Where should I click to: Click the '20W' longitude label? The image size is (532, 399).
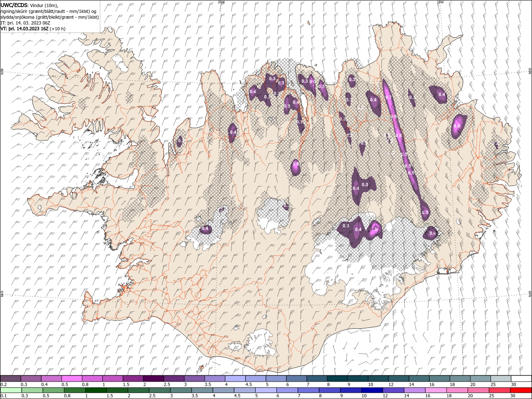[221, 2]
